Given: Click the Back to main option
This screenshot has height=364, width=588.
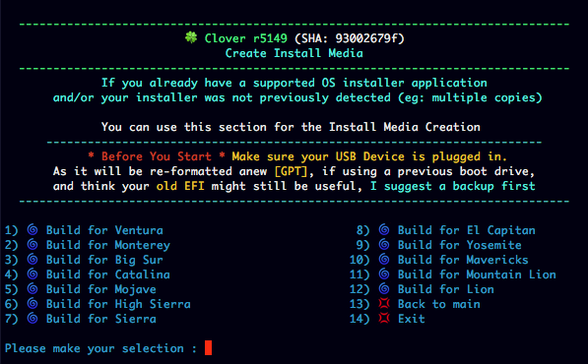Looking at the screenshot, I should 439,304.
